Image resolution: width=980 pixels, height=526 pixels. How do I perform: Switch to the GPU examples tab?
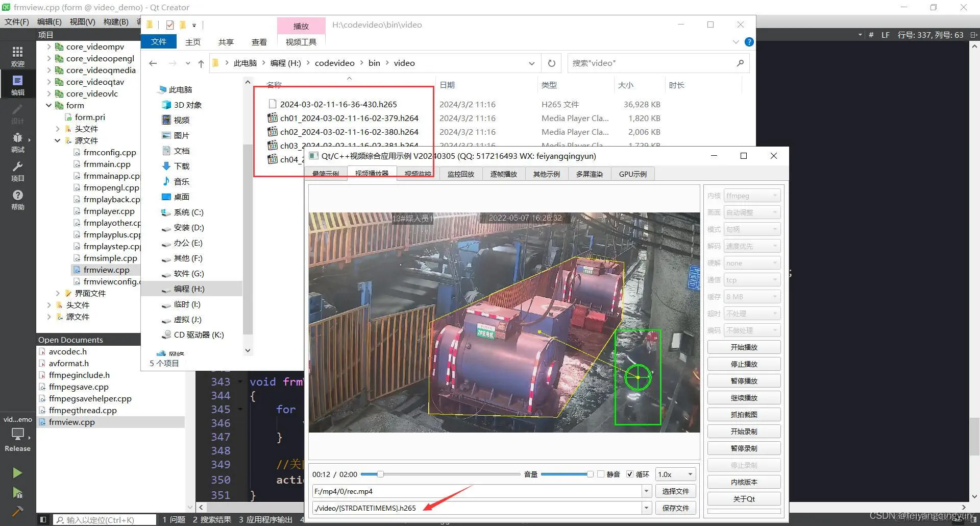click(632, 174)
